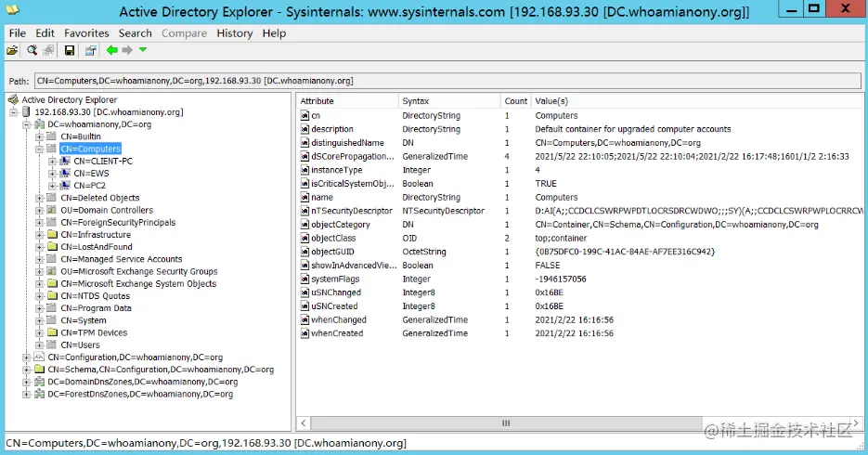Open the Help menu
This screenshot has height=455, width=868.
(274, 33)
